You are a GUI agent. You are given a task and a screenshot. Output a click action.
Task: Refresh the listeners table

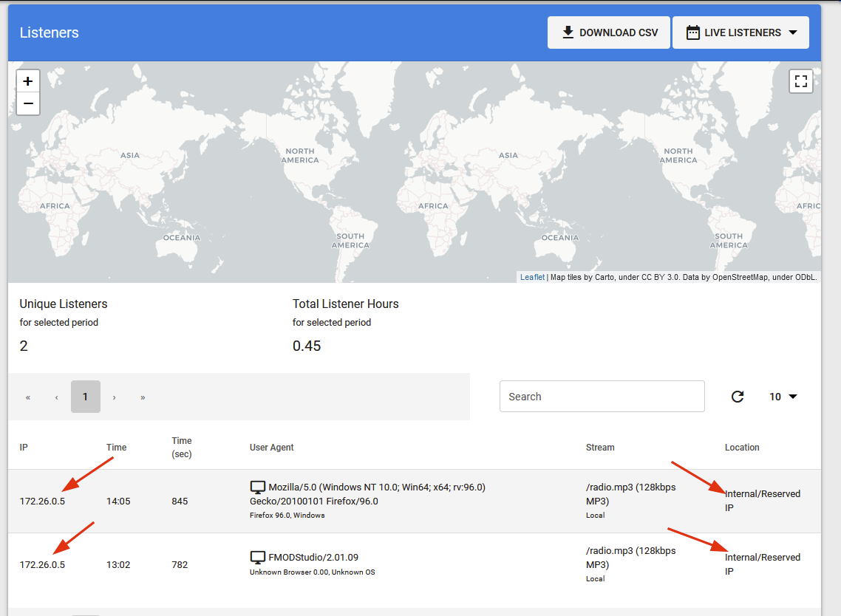[738, 397]
